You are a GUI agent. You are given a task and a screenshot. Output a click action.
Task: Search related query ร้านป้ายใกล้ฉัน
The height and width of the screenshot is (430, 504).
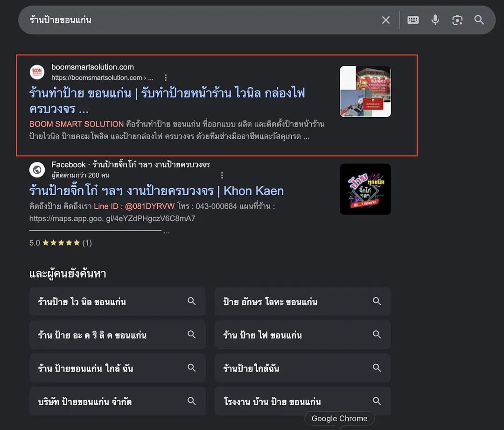click(x=302, y=368)
